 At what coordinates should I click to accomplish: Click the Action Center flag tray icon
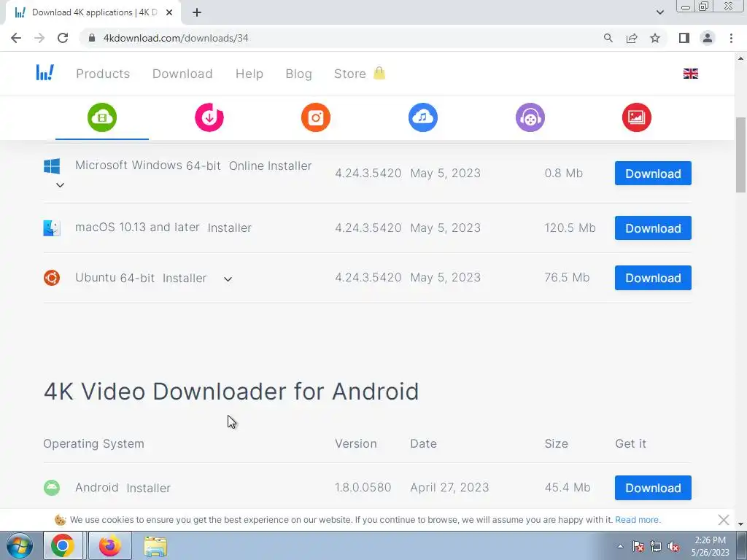tap(638, 547)
